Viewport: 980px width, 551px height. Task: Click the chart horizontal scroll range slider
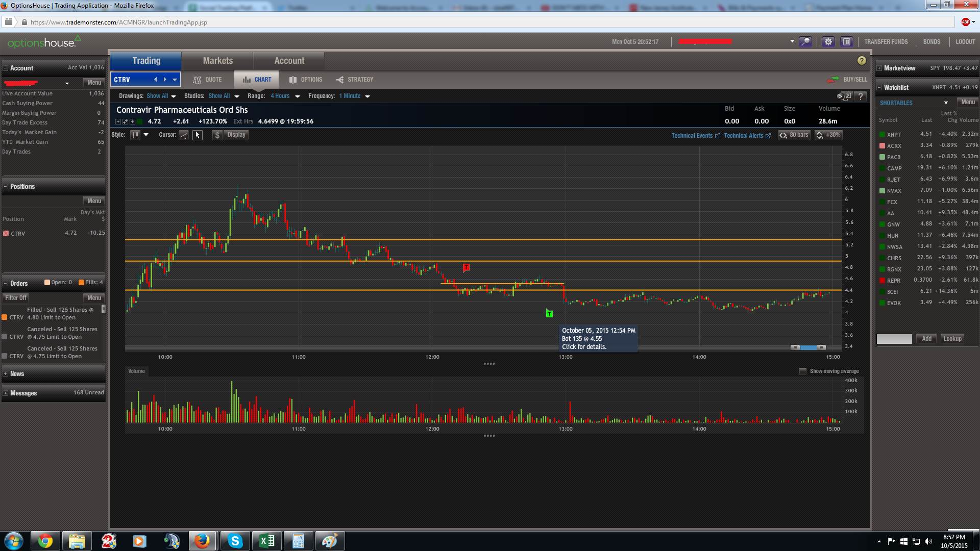tap(808, 347)
